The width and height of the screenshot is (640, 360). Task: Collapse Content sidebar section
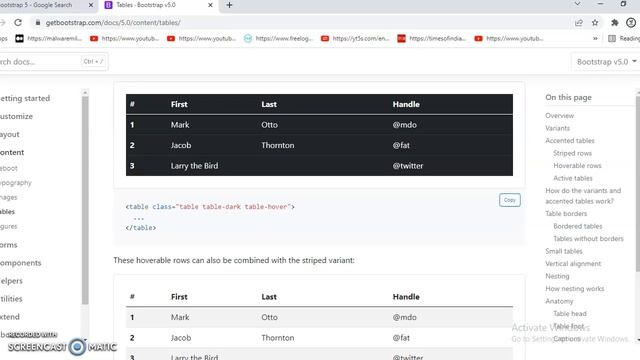tap(12, 152)
